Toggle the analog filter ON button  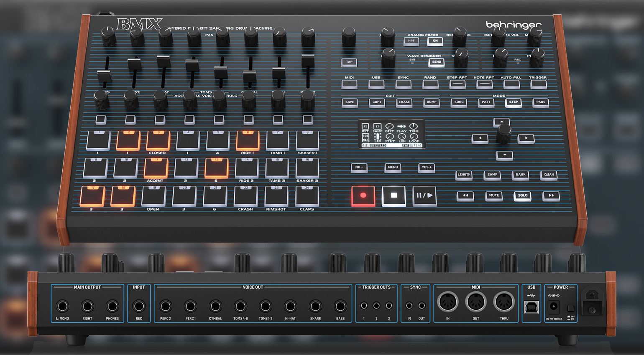pyautogui.click(x=435, y=41)
